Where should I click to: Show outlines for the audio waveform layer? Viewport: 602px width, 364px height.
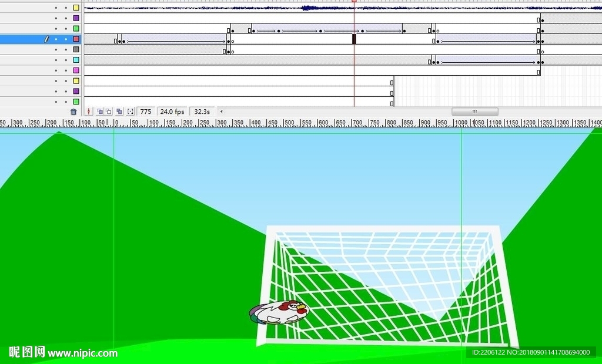(x=76, y=8)
